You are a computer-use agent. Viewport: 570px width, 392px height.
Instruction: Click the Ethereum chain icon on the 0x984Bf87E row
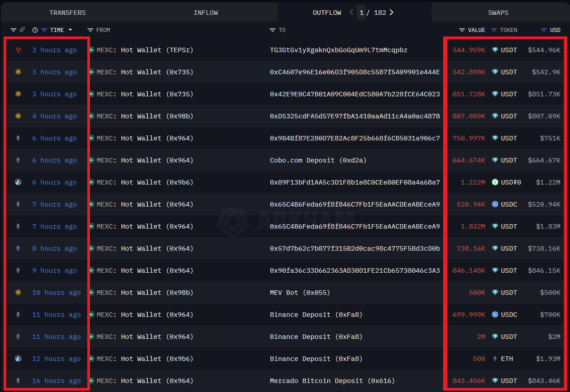(x=19, y=138)
